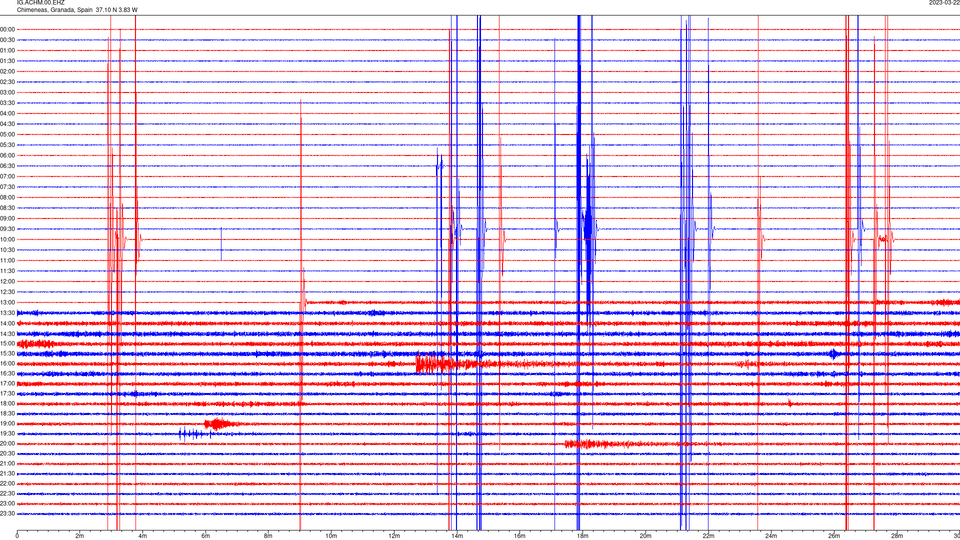Image resolution: width=960 pixels, height=540 pixels.
Task: Click the 0 tick on minute axis
Action: 17,536
